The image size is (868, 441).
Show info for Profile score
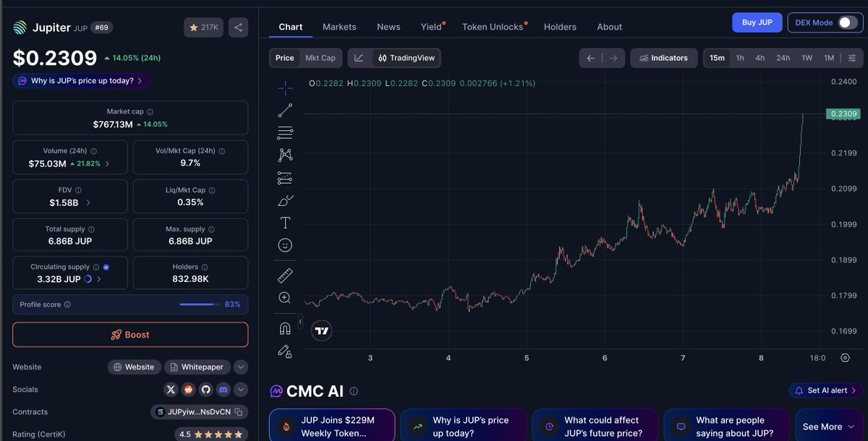[x=67, y=304]
